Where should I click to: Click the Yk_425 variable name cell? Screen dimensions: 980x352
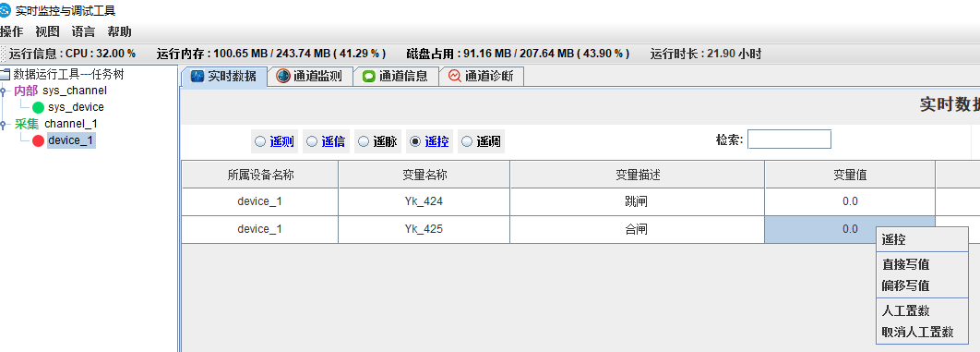pos(424,229)
